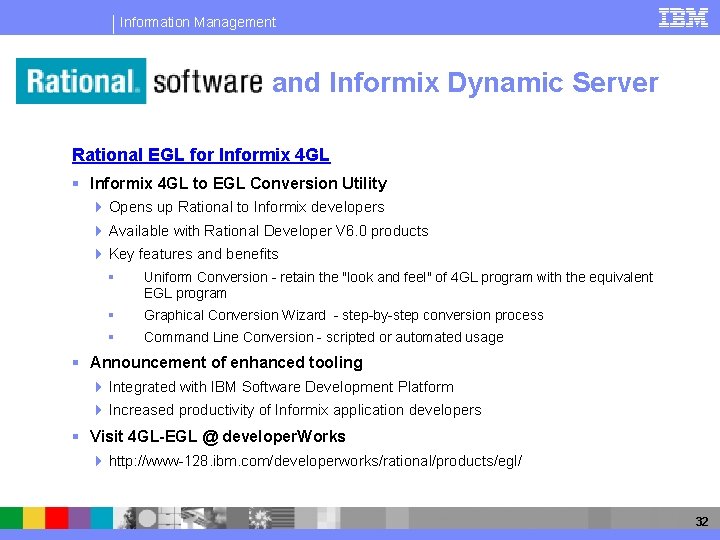Click the "Uniform Conversion" bullet text
720x540 pixels.
398,285
